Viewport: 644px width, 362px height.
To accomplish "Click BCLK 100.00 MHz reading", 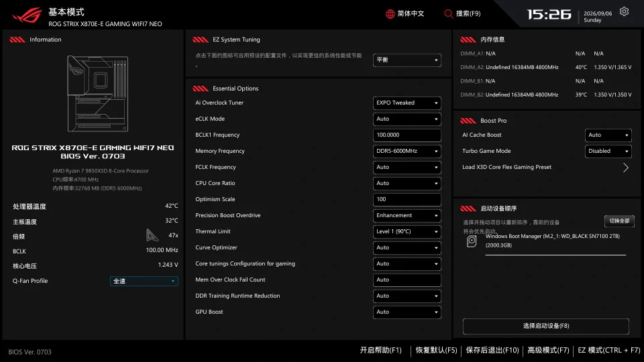I will click(x=95, y=251).
